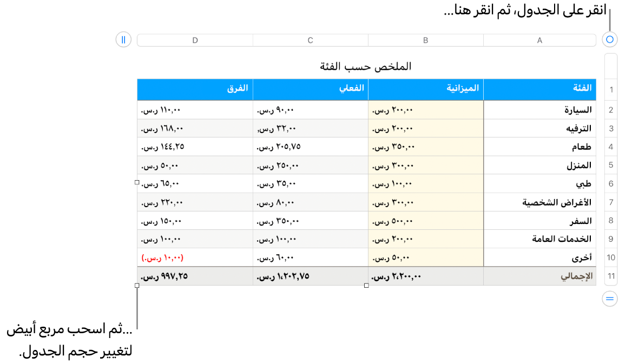
Task: Select row 3 header number
Action: [611, 128]
